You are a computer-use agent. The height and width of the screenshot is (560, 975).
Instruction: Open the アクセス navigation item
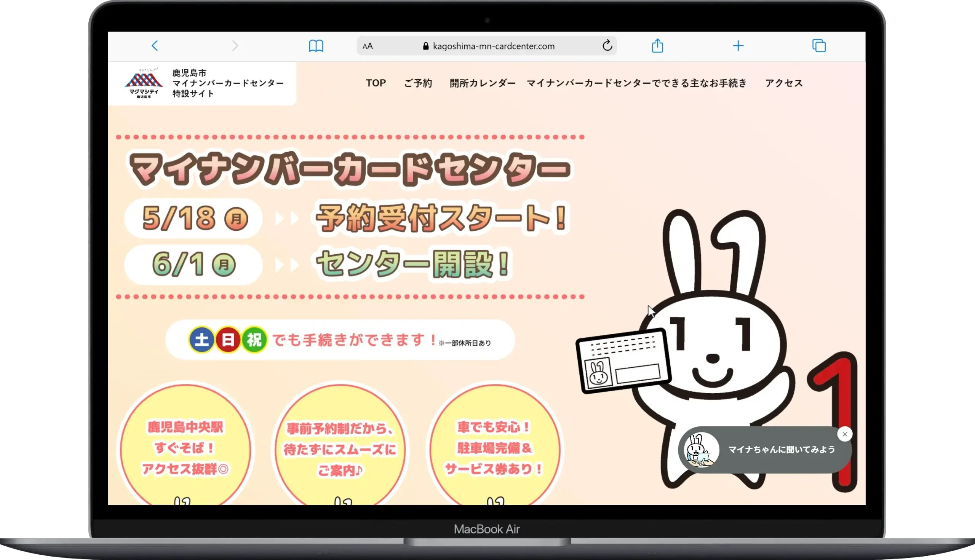point(784,83)
